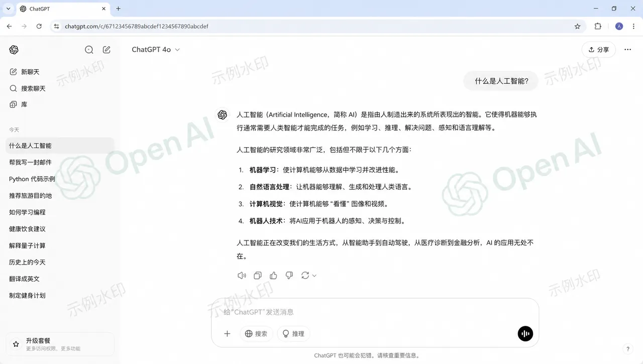Screen dimensions: 643x364
Task: Click the chatgpt.com address bar URL
Action: (x=137, y=26)
